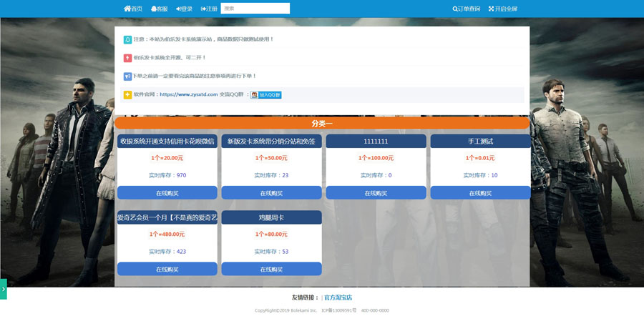Screen dimensions: 644x321
Task: Click the 400-000-0000 phone number
Action: [375, 311]
